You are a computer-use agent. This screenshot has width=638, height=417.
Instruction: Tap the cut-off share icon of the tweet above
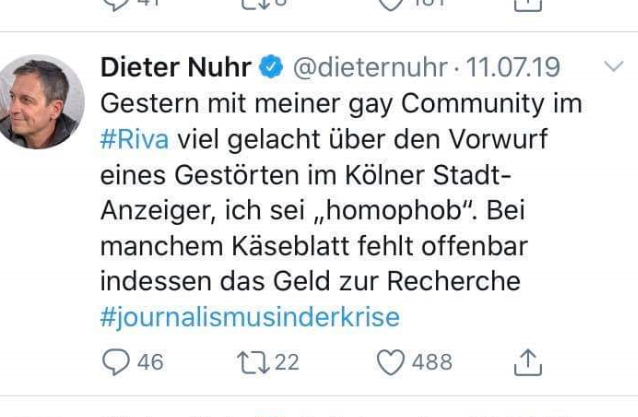pyautogui.click(x=527, y=3)
